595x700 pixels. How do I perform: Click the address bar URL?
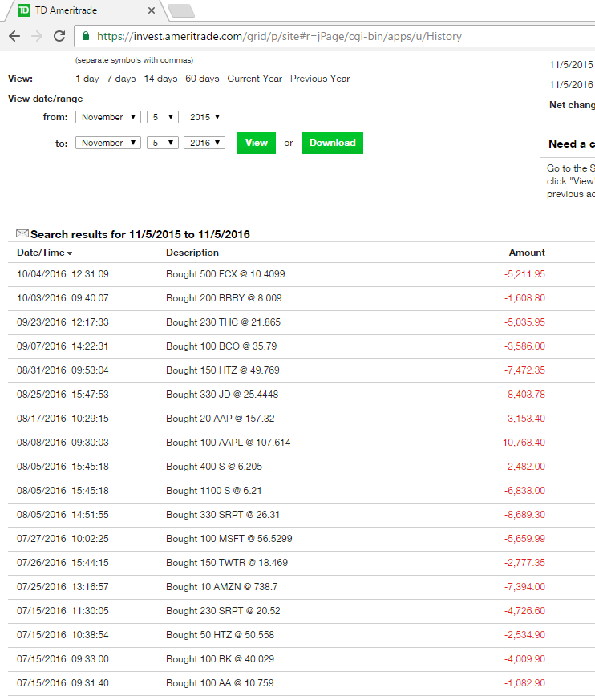[x=279, y=36]
